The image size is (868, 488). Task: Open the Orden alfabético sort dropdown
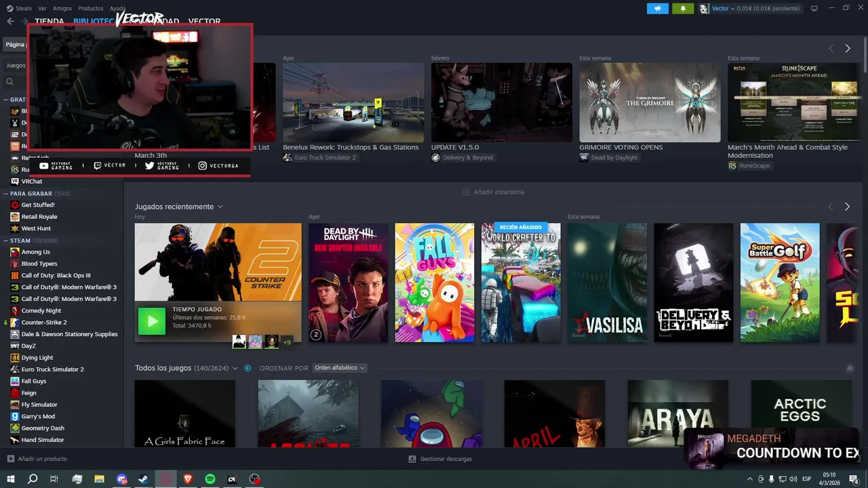tap(340, 368)
